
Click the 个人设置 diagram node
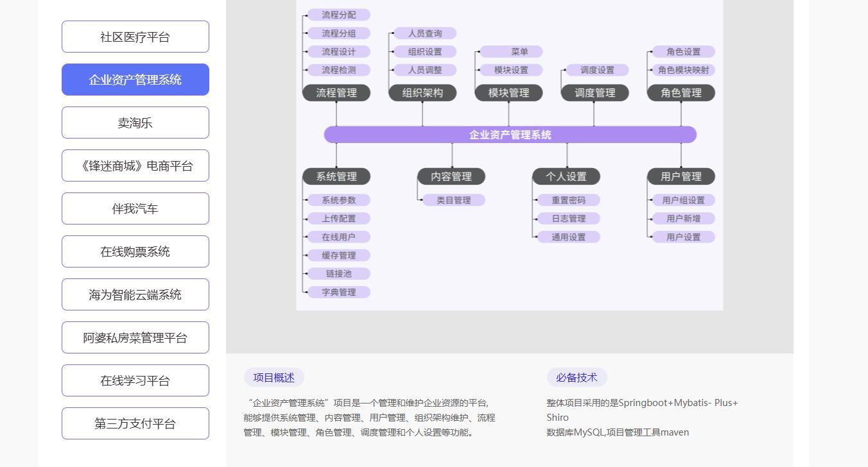pyautogui.click(x=566, y=176)
